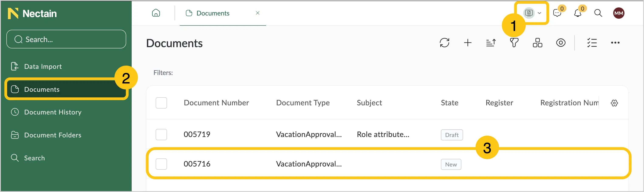Open the notifications bell
The width and height of the screenshot is (644, 192).
578,13
